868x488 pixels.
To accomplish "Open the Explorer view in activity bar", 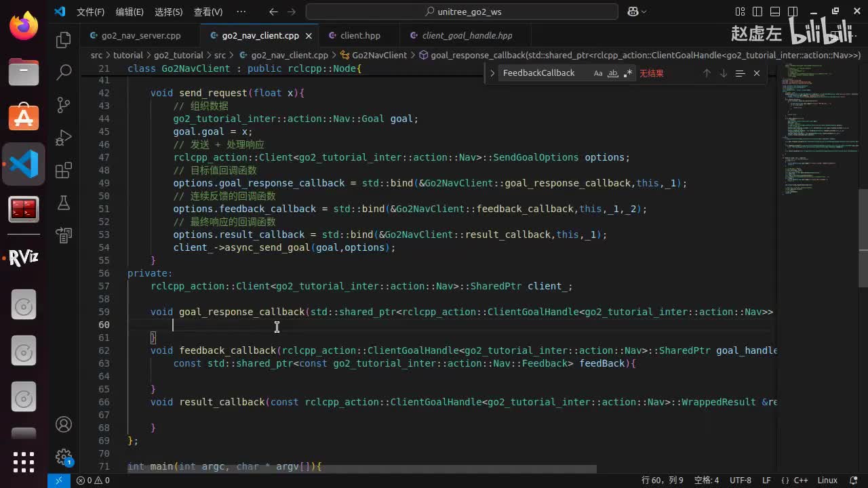I will (x=64, y=40).
